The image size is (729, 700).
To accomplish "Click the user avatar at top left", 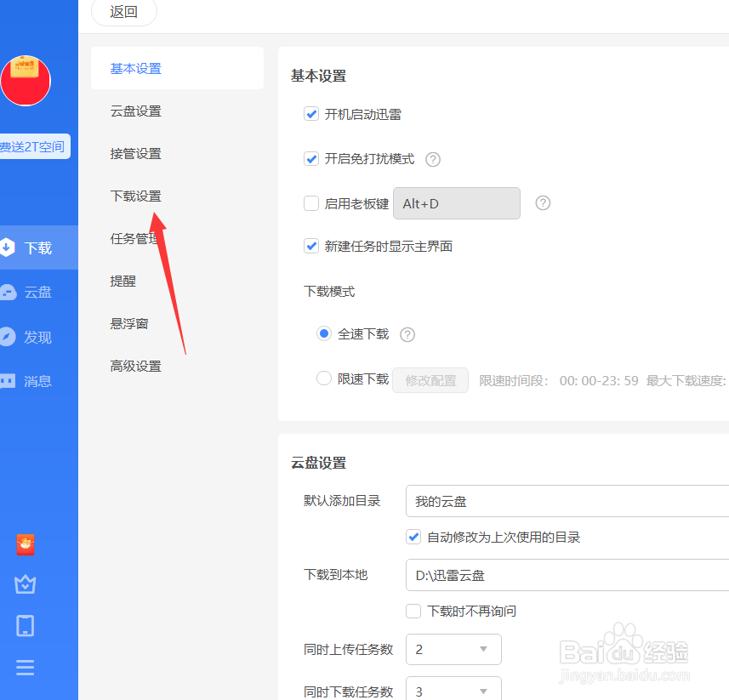I will point(26,80).
